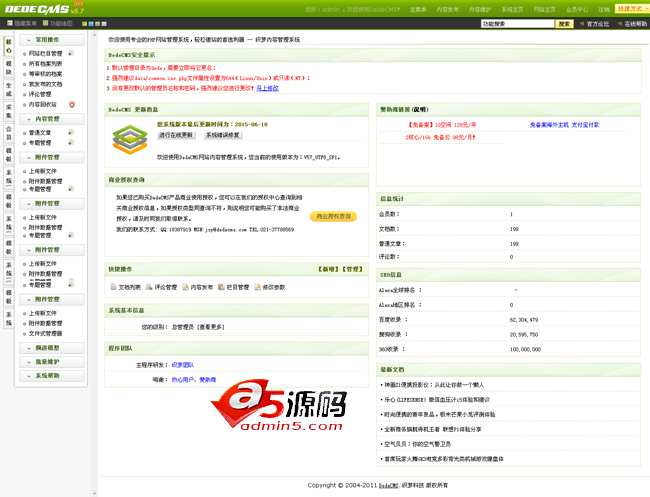Open 会员中心 in top navigation

pyautogui.click(x=577, y=9)
